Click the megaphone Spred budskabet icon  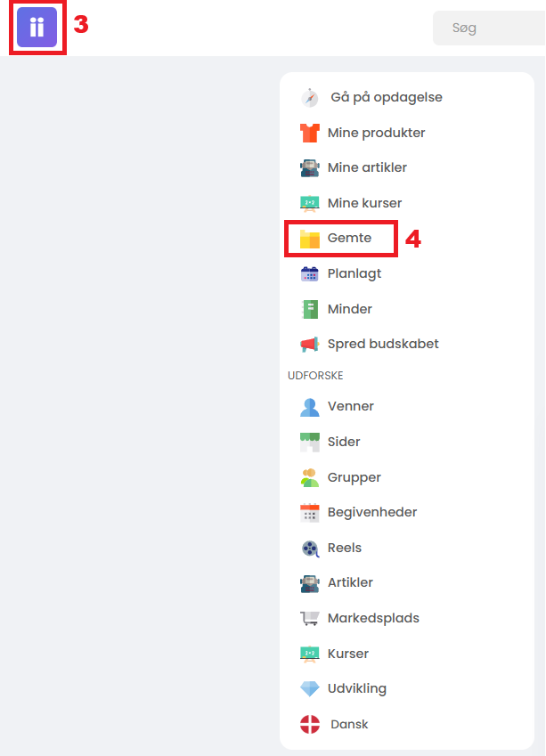click(310, 344)
